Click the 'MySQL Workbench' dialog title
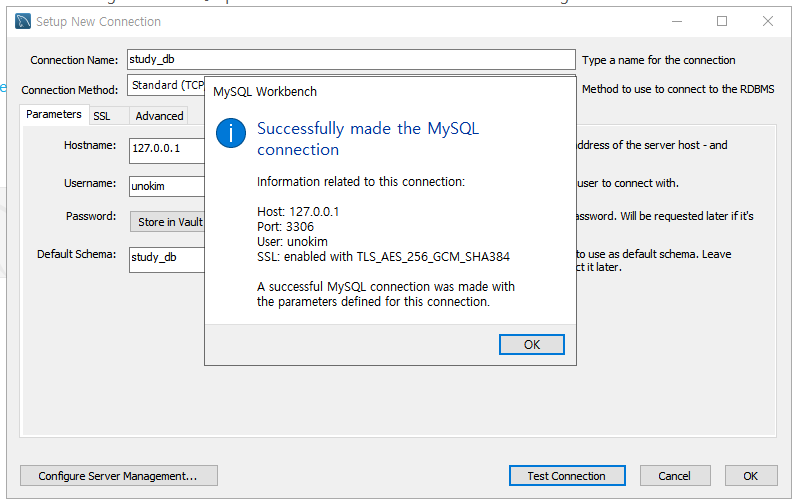The height and width of the screenshot is (504, 802). pyautogui.click(x=265, y=92)
